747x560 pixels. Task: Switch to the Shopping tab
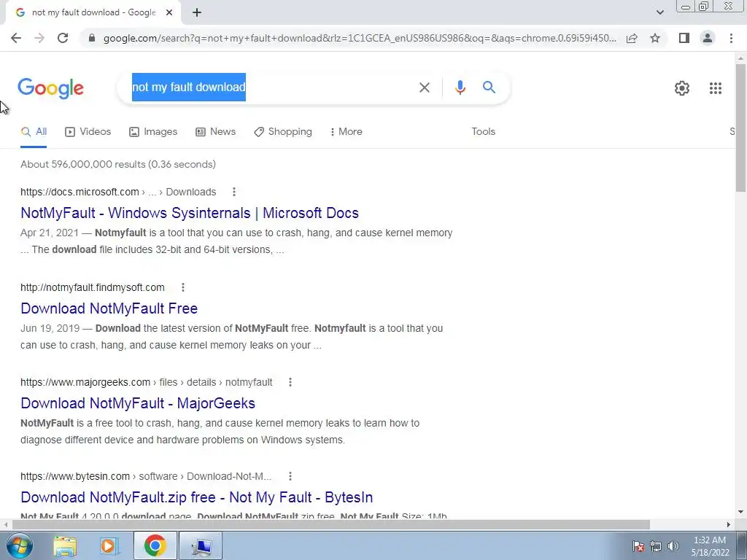click(x=283, y=132)
